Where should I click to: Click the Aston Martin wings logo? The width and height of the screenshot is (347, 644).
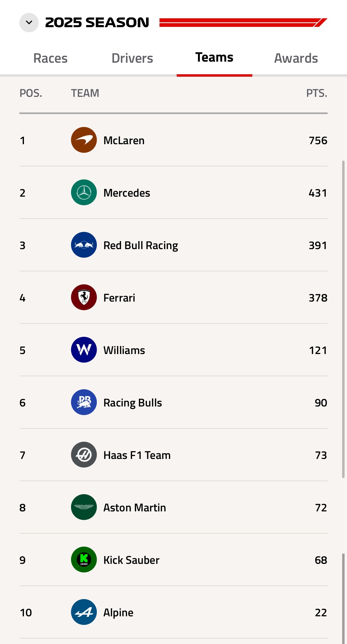click(x=84, y=507)
